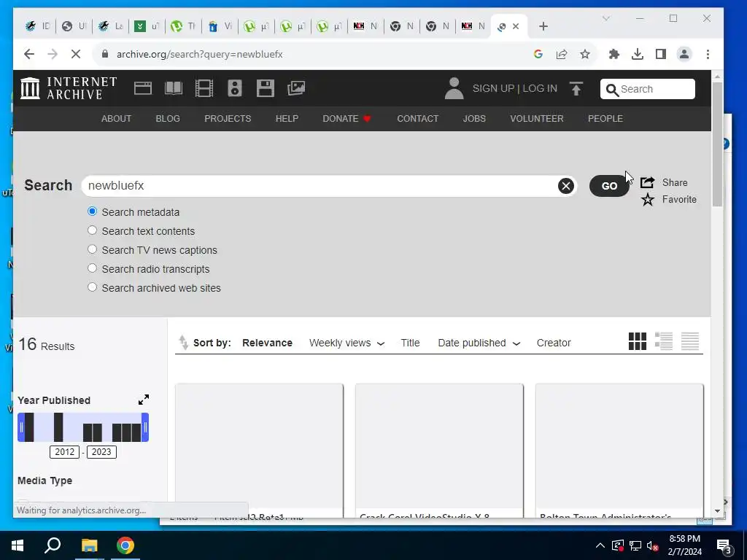The height and width of the screenshot is (560, 747).
Task: Click the header Search input box
Action: (x=648, y=89)
